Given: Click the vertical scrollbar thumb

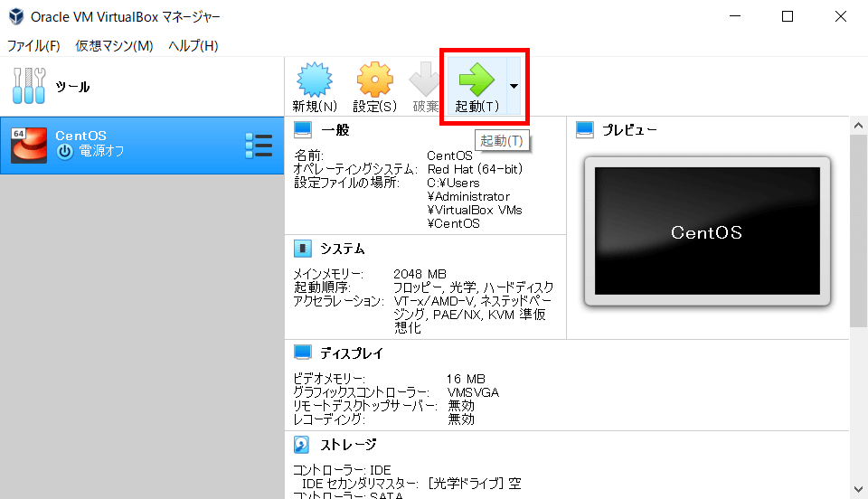Looking at the screenshot, I should point(859,231).
